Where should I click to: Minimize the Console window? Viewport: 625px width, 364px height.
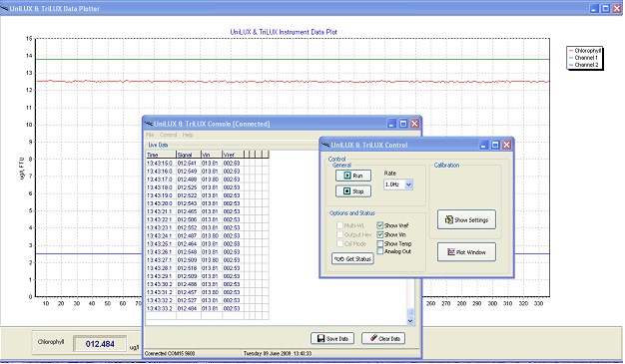click(x=391, y=124)
